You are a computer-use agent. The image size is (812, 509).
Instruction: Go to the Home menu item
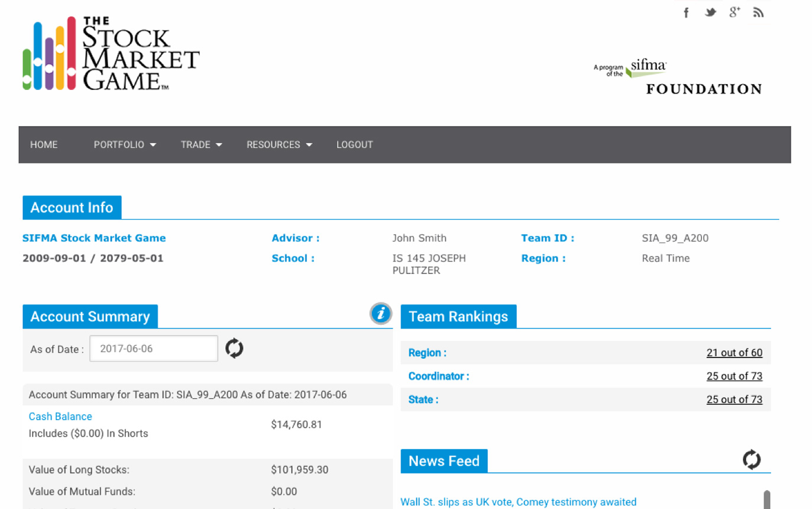click(44, 144)
